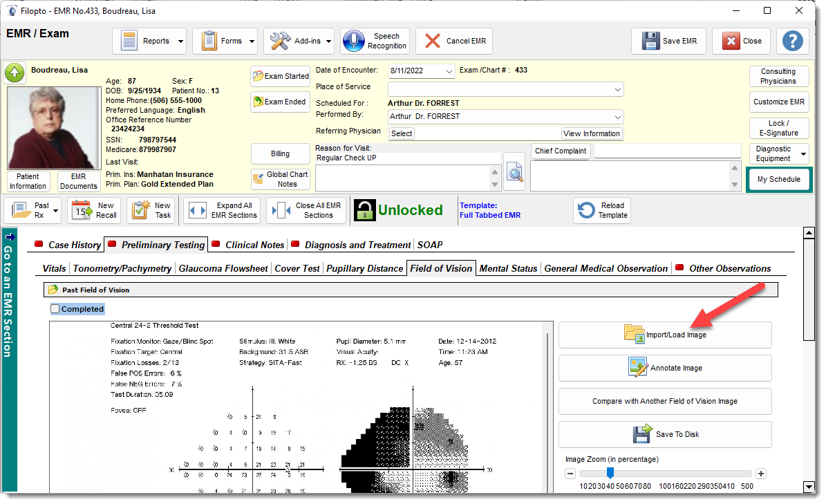Viewport: 826px width, 504px height.
Task: Start Speech Recognition microphone icon
Action: click(x=353, y=41)
